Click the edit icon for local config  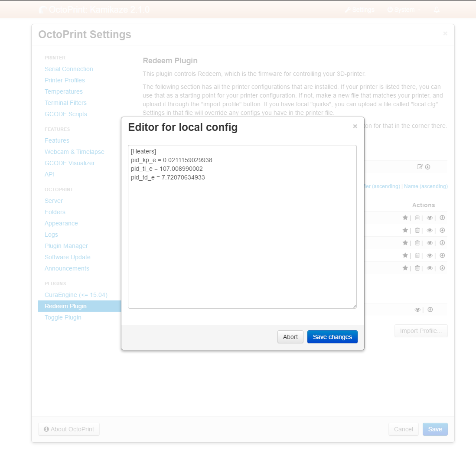[420, 167]
